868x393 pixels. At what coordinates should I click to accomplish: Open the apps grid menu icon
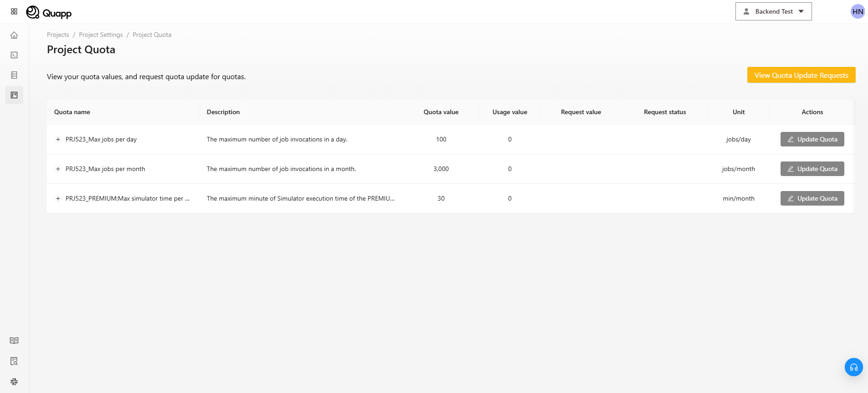click(14, 11)
